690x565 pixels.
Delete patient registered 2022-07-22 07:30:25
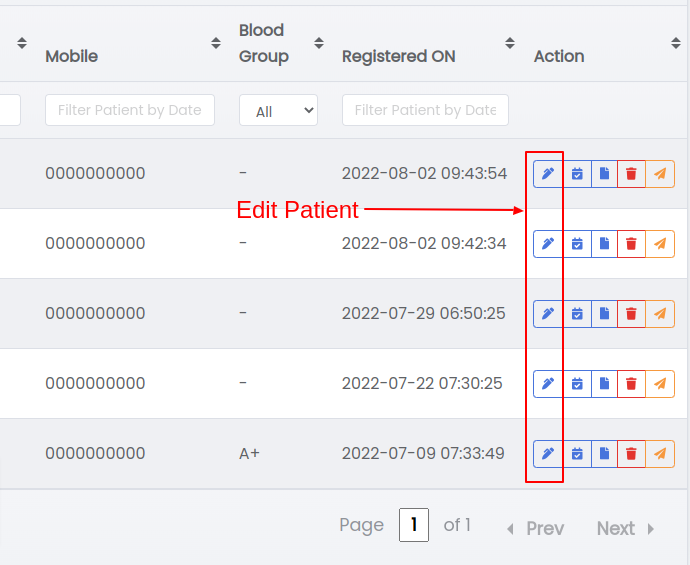click(x=631, y=384)
